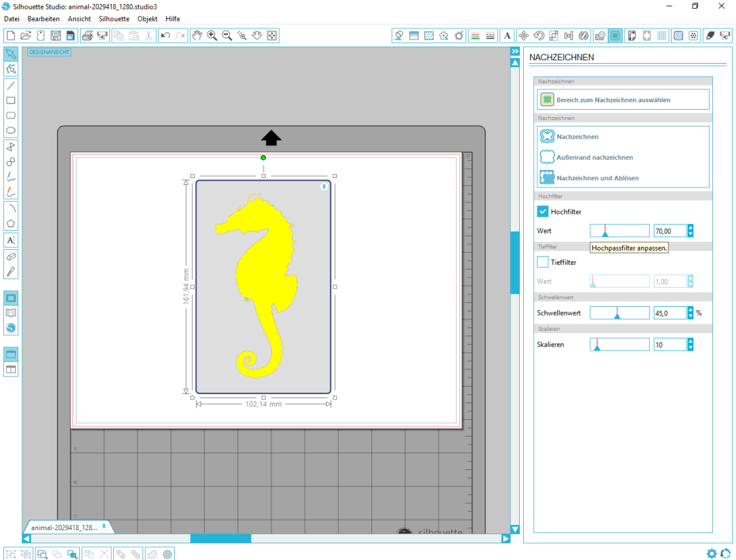The image size is (736, 560).
Task: Switch to the animal-2029418_128 document tab
Action: coord(64,527)
